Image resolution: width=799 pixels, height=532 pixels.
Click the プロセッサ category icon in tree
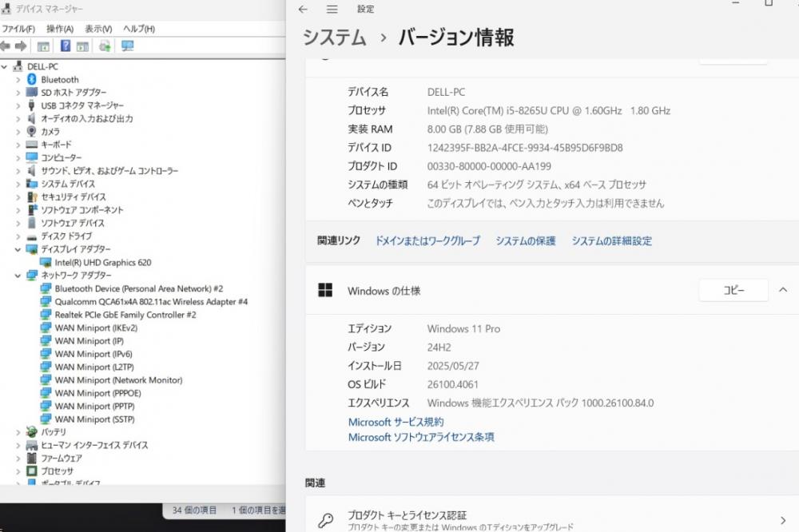tap(32, 471)
